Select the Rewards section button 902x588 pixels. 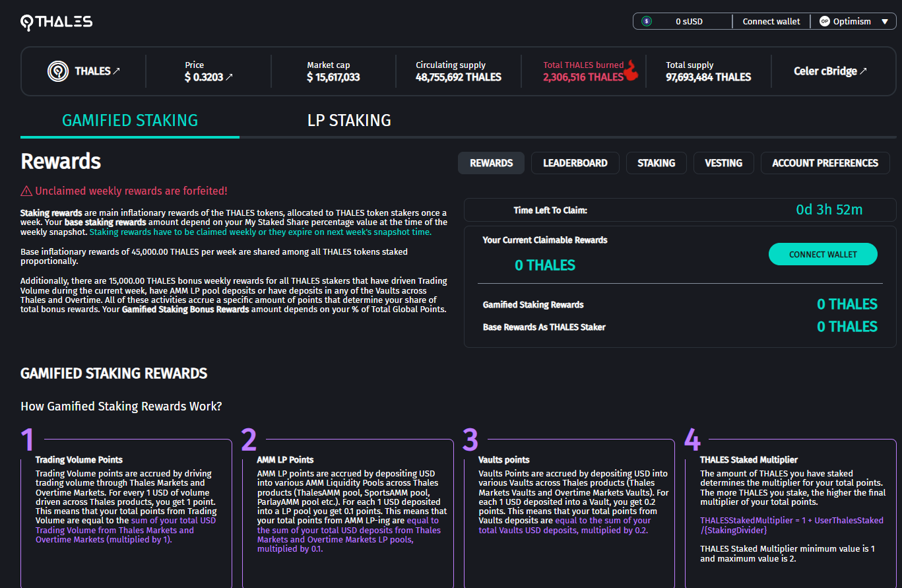pyautogui.click(x=491, y=163)
